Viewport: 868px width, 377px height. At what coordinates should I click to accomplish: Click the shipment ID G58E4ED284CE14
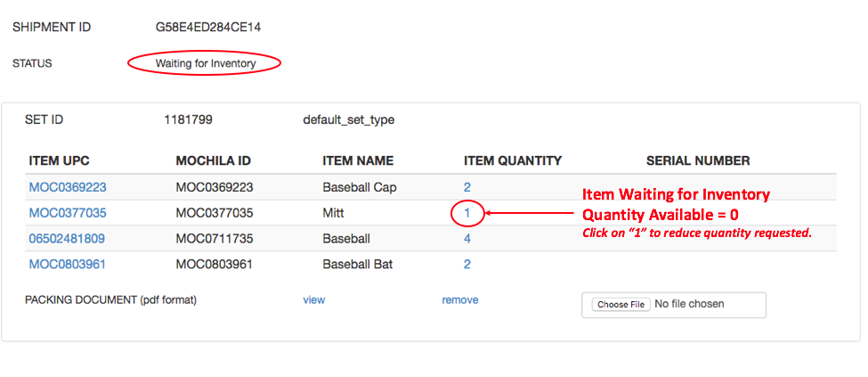pyautogui.click(x=208, y=28)
